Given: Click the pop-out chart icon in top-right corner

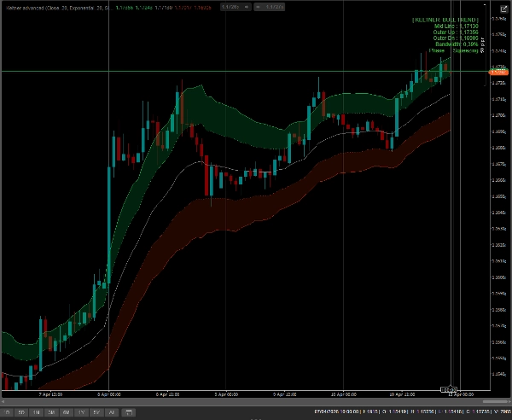Looking at the screenshot, I should coord(503,8).
